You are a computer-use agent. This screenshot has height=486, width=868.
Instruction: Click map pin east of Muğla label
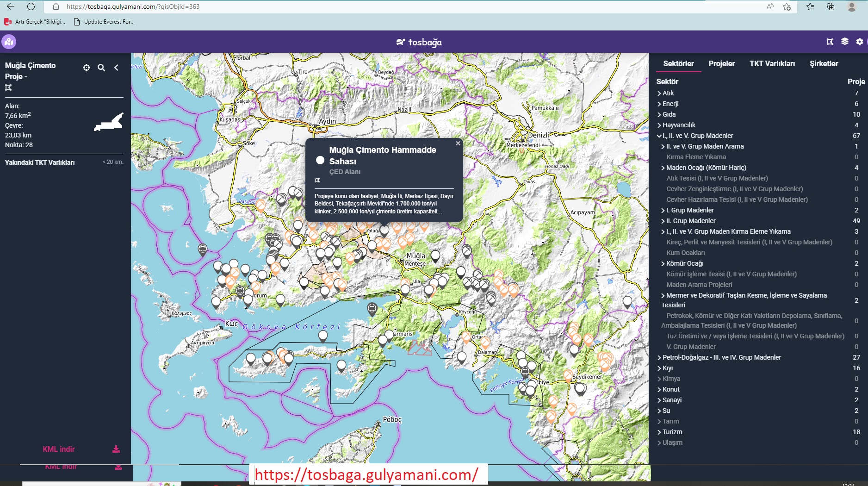[435, 256]
